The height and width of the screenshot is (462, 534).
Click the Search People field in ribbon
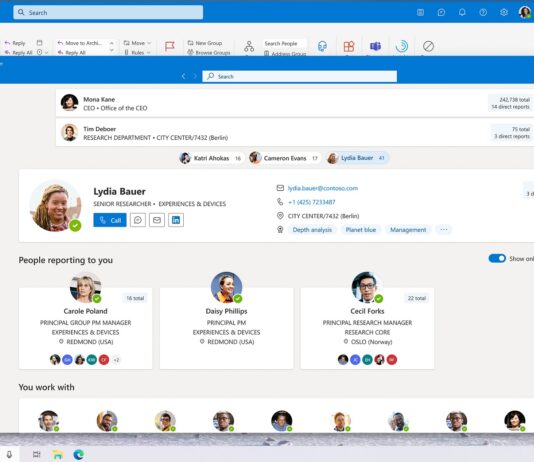[x=285, y=44]
